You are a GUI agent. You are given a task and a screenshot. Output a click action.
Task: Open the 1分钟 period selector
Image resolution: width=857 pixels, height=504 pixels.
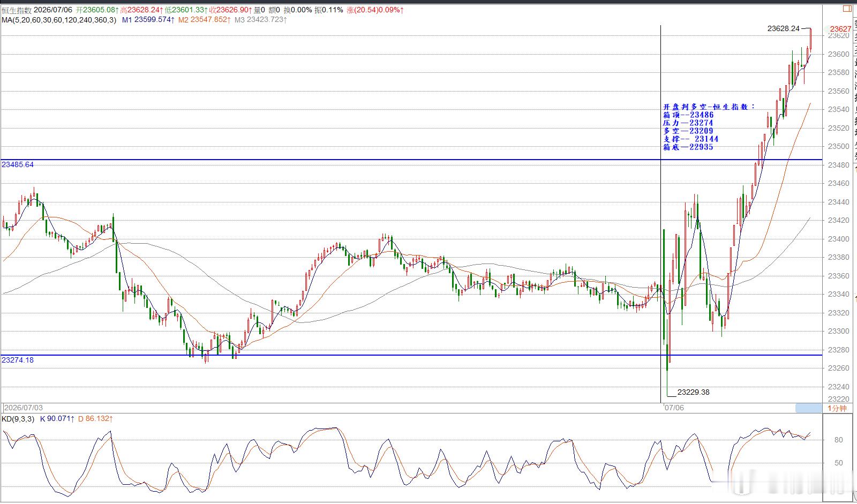(x=837, y=408)
